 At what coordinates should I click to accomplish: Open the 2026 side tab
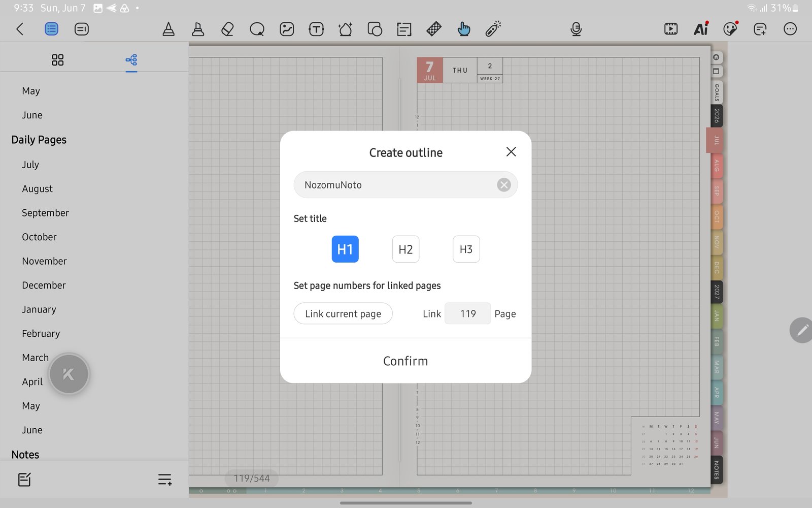point(717,116)
